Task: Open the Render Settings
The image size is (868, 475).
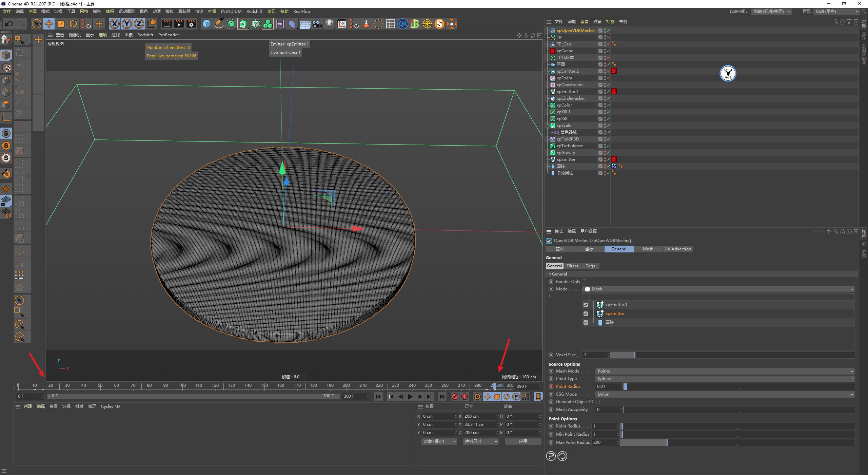Action: tap(191, 24)
